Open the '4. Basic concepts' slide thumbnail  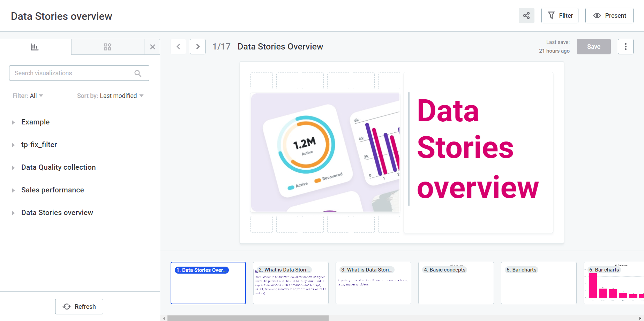(456, 283)
